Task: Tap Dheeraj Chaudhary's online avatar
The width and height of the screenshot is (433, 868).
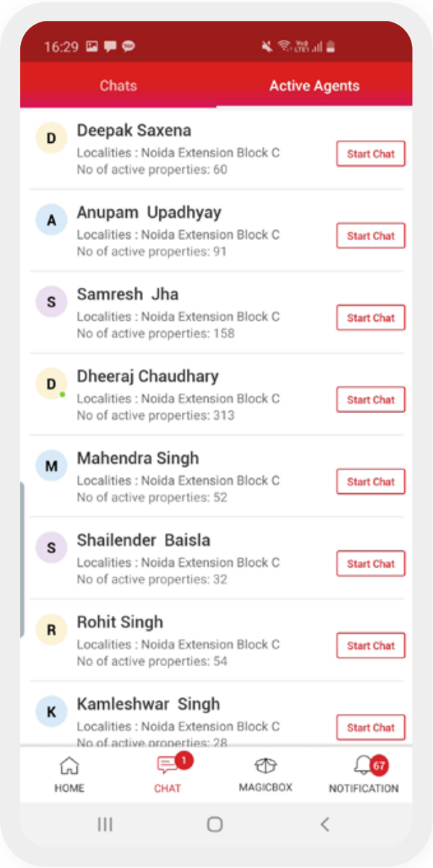Action: pyautogui.click(x=51, y=384)
